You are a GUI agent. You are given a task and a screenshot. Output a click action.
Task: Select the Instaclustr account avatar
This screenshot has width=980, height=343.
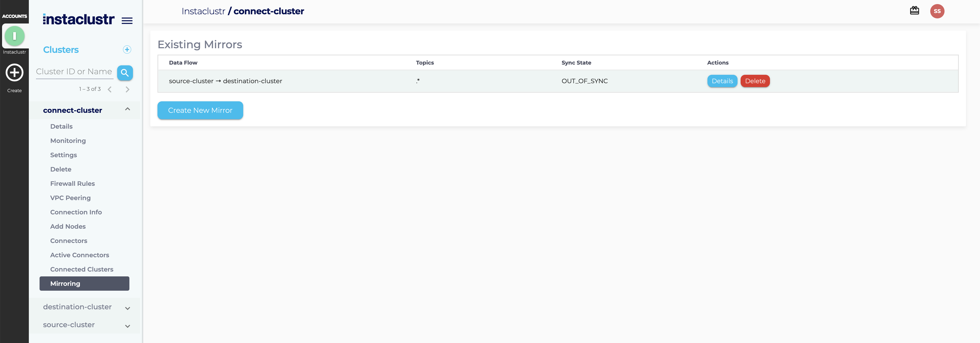pyautogui.click(x=15, y=36)
